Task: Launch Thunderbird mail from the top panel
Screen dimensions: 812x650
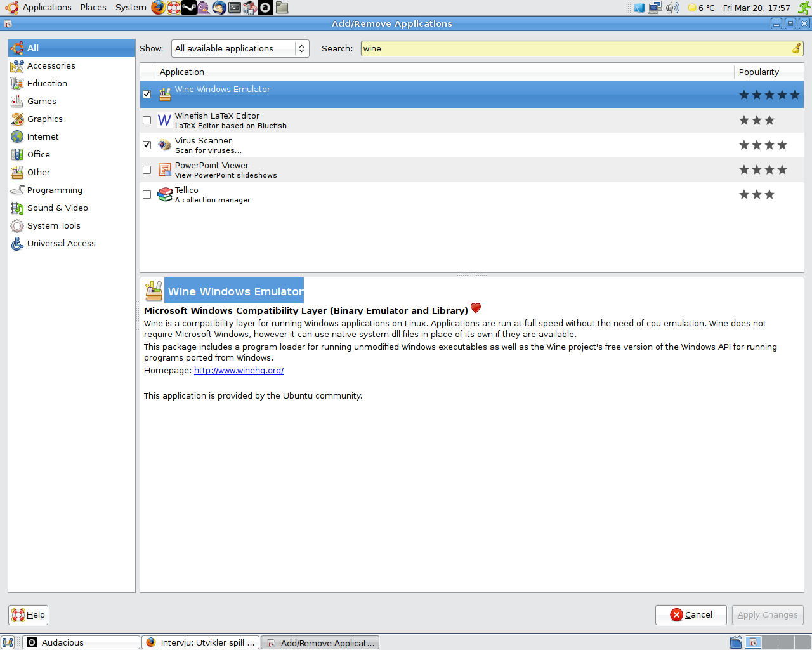Action: [219, 8]
